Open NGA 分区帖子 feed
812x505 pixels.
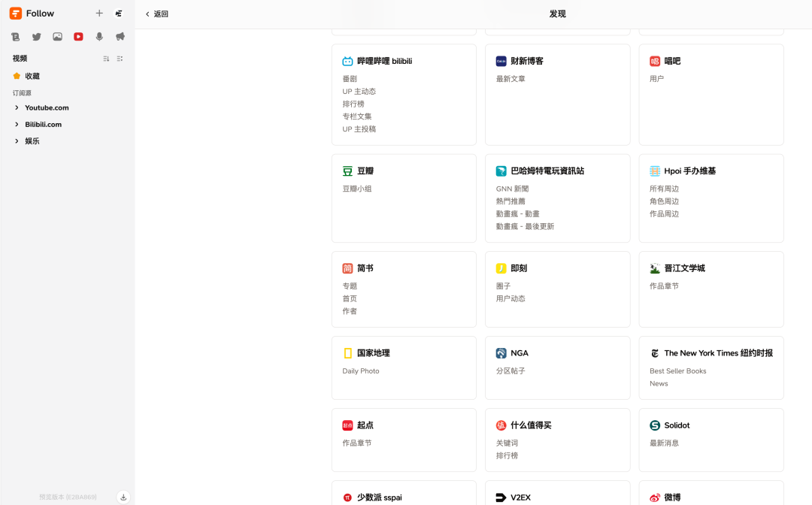[x=511, y=371]
